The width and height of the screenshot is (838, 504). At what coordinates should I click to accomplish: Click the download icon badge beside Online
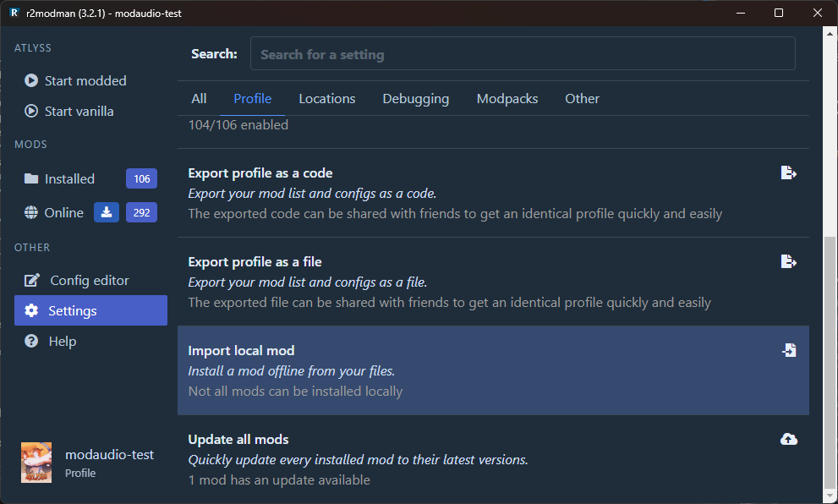pyautogui.click(x=107, y=212)
